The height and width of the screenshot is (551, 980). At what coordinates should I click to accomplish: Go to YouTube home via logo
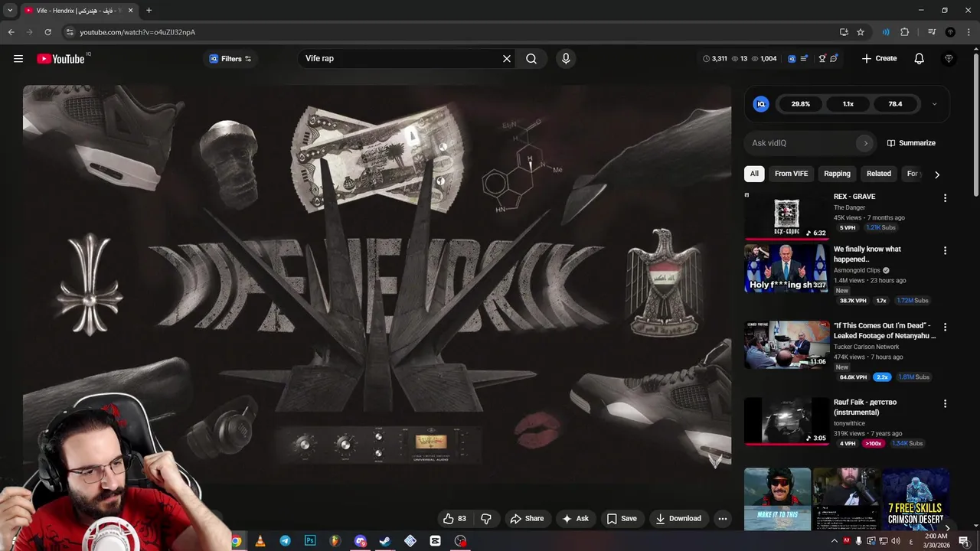pos(60,59)
